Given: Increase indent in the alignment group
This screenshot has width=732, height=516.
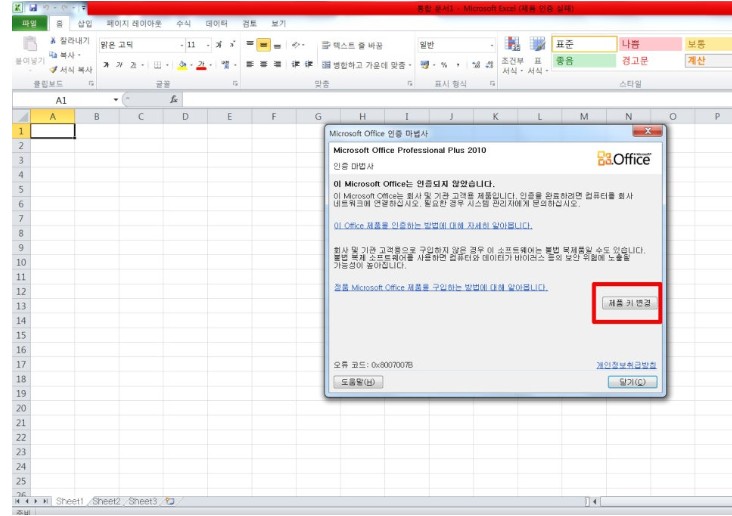Looking at the screenshot, I should pyautogui.click(x=309, y=64).
